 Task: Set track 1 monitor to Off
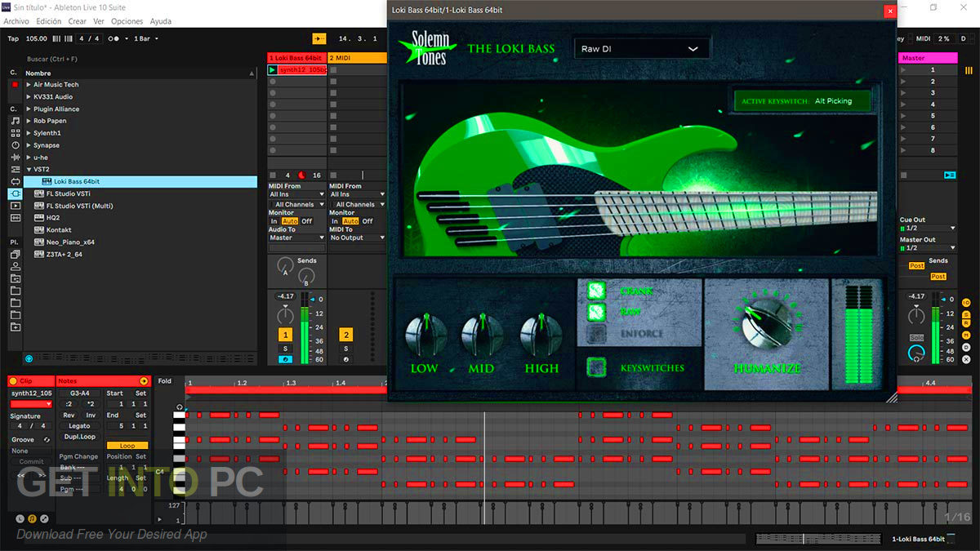307,221
